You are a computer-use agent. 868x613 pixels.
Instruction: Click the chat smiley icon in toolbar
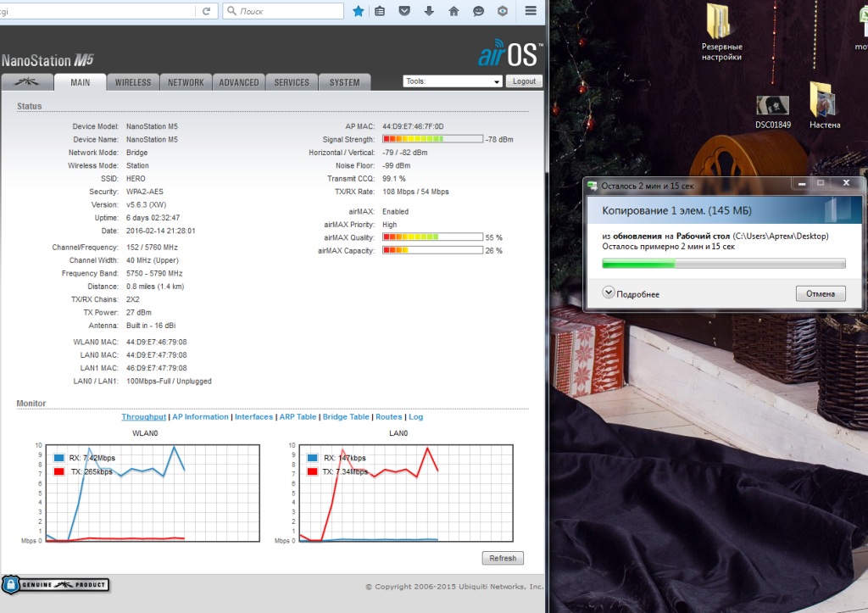(x=478, y=11)
